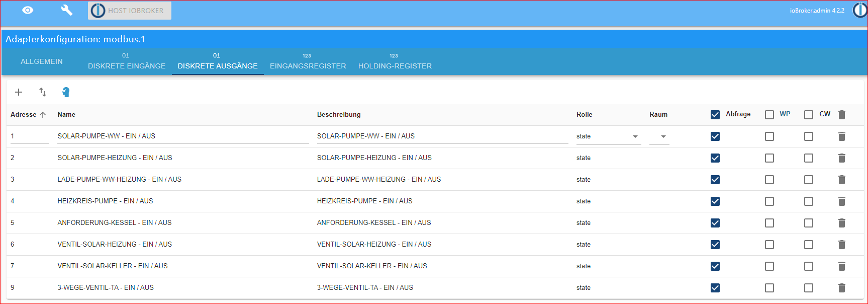868x304 pixels.
Task: Click the delete-all trash icon in header
Action: [842, 115]
